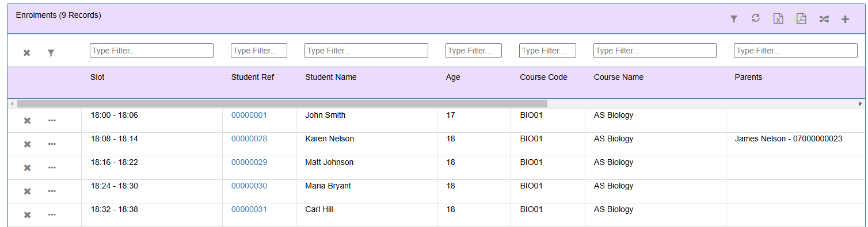The width and height of the screenshot is (868, 227).
Task: Sort by the Course Code column header
Action: (543, 77)
